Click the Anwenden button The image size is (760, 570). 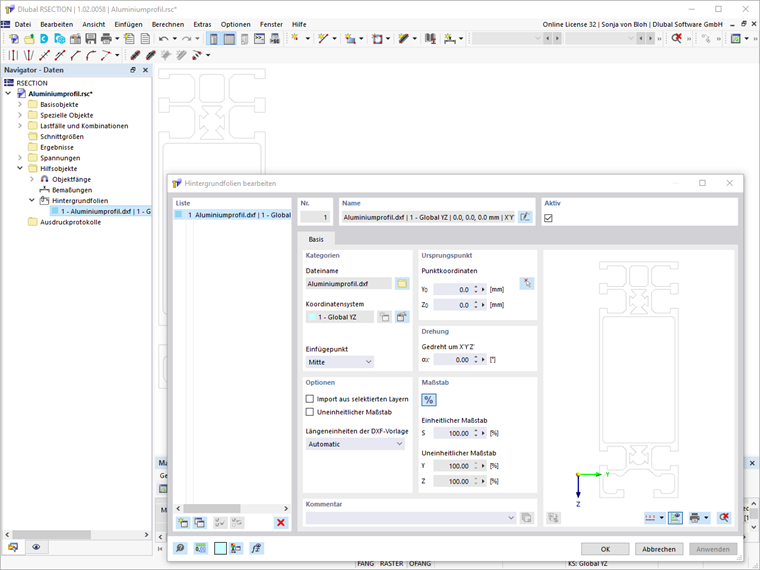coord(713,549)
